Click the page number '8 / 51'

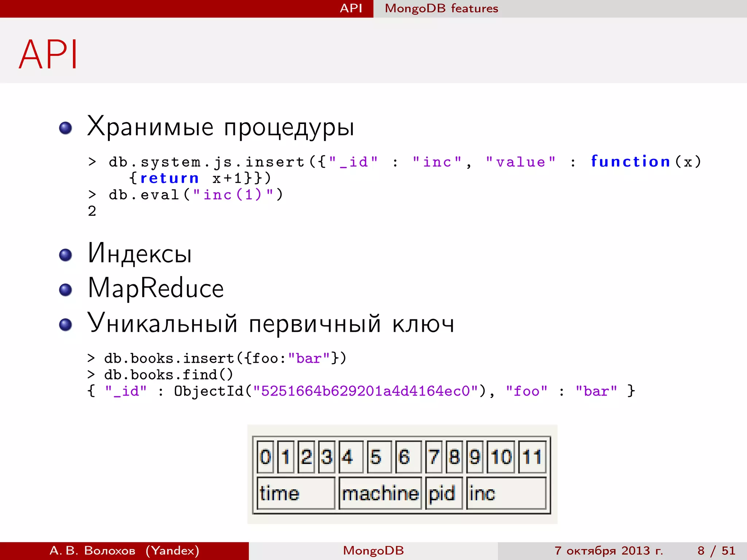point(716,551)
